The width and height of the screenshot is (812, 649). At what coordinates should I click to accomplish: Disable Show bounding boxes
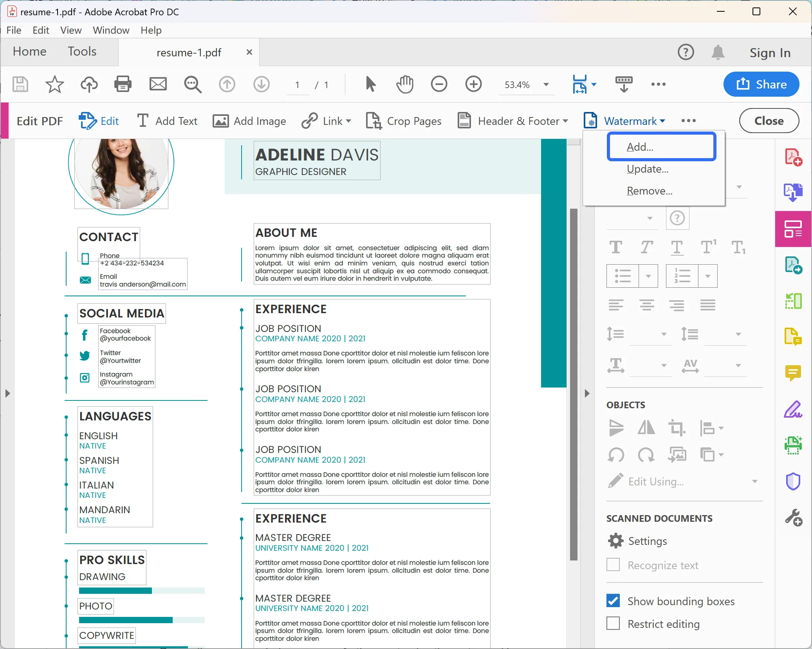coord(613,600)
